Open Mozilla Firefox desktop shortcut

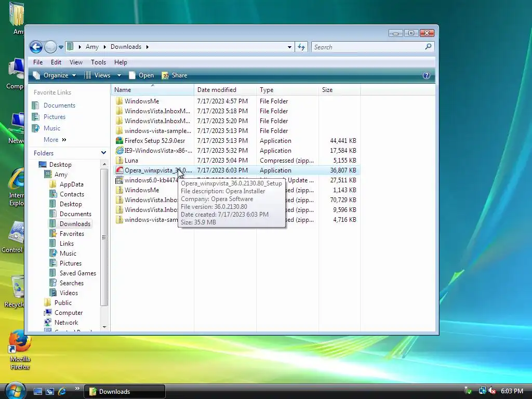pos(20,351)
